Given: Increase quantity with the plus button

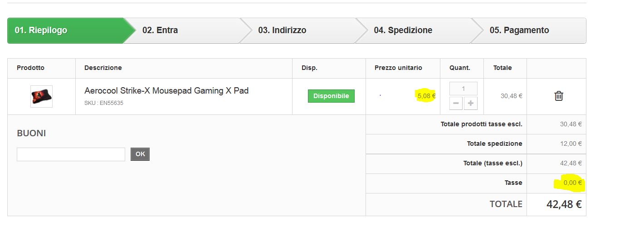Looking at the screenshot, I should (x=471, y=104).
